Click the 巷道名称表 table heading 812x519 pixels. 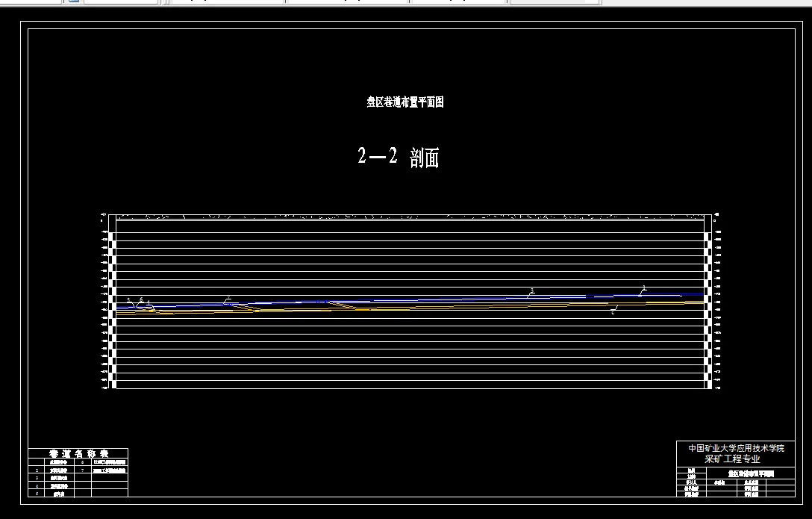click(78, 453)
